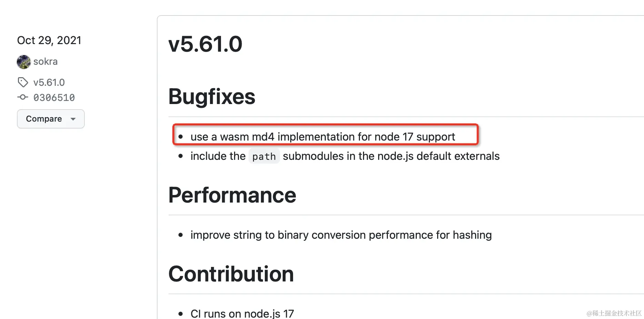Screen dimensions: 644x319
Task: Click the inline 'path' code label
Action: tap(264, 157)
